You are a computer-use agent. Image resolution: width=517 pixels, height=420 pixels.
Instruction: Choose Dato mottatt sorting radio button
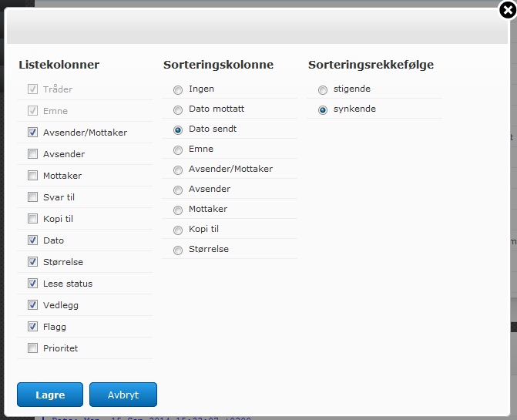pyautogui.click(x=178, y=109)
